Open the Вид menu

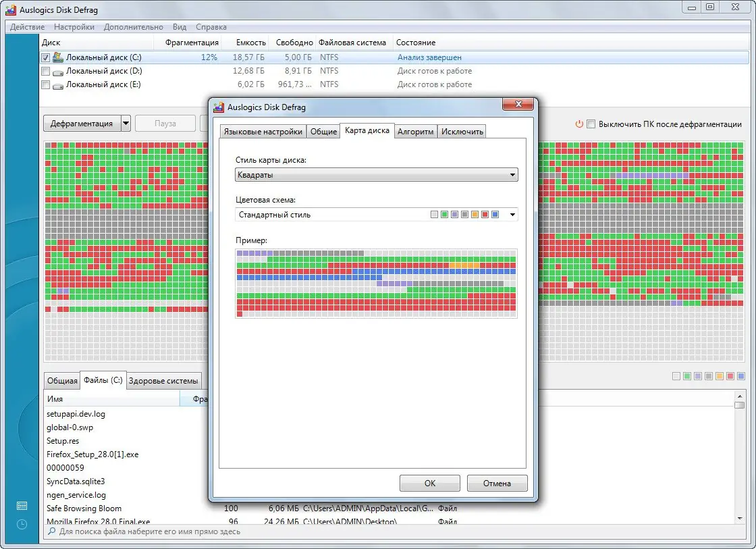[180, 27]
